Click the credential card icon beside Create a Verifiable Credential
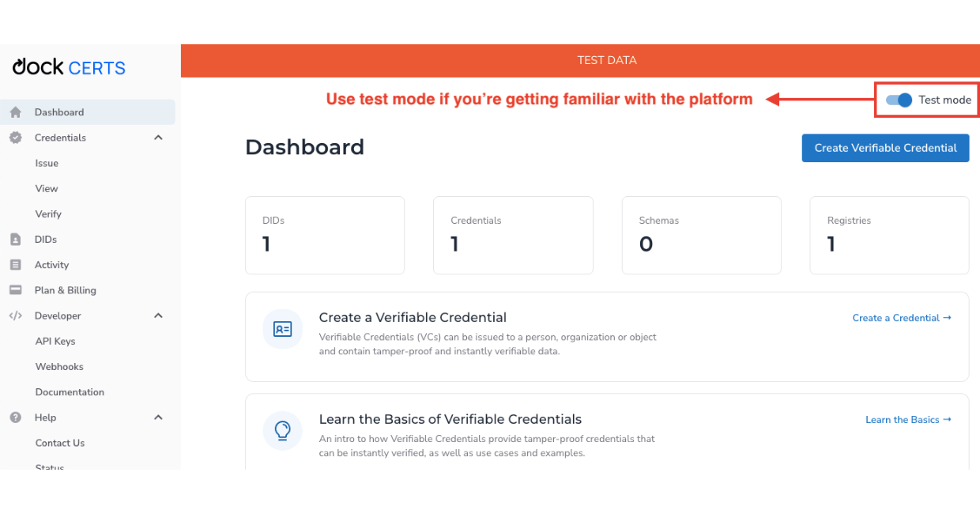Screen dimensions: 980x514 pyautogui.click(x=282, y=329)
